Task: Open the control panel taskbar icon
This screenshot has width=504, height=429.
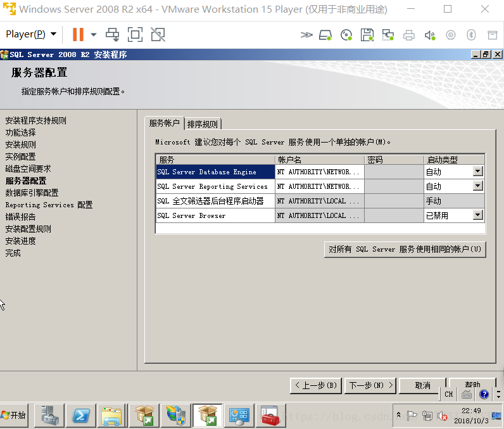Action: coord(239,415)
